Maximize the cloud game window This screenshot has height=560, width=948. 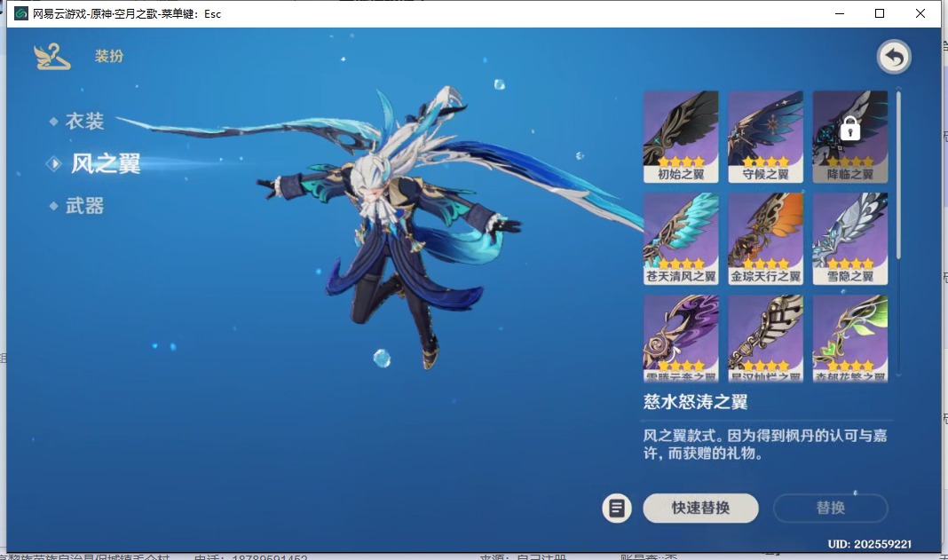880,13
